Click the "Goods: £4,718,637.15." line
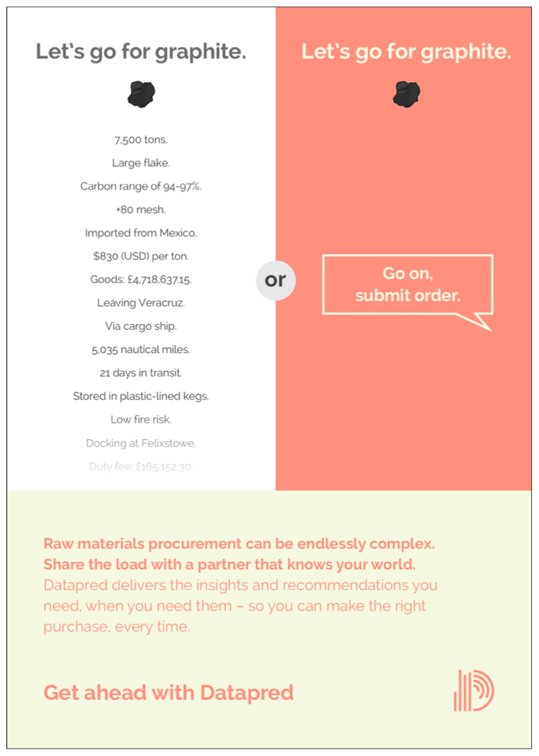539x756 pixels. pyautogui.click(x=141, y=280)
